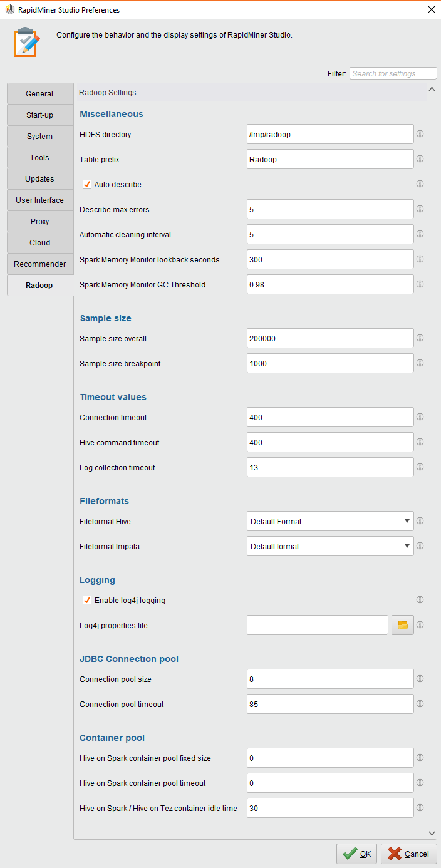Viewport: 441px width, 868px height.
Task: Click info icon for Enable log4j logging
Action: point(420,600)
